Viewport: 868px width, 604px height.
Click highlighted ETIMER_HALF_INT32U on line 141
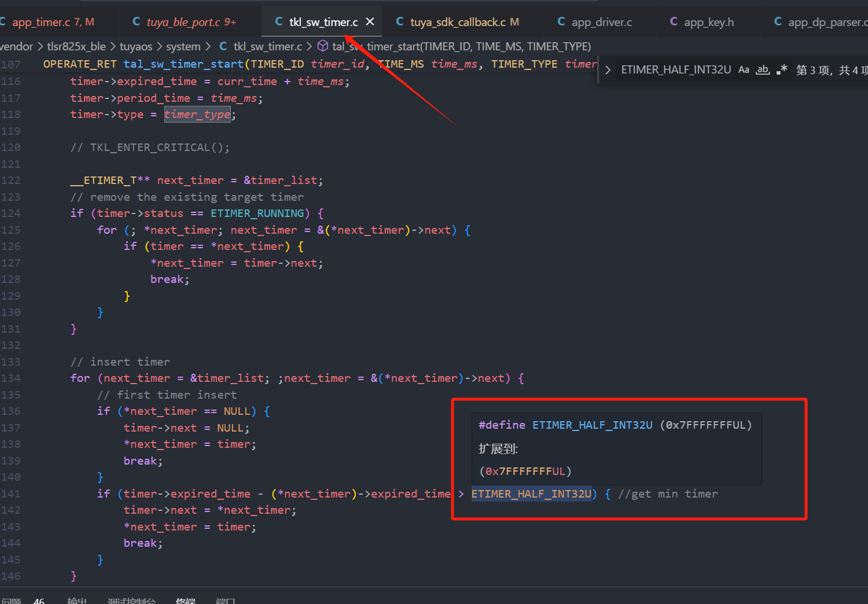(x=531, y=494)
